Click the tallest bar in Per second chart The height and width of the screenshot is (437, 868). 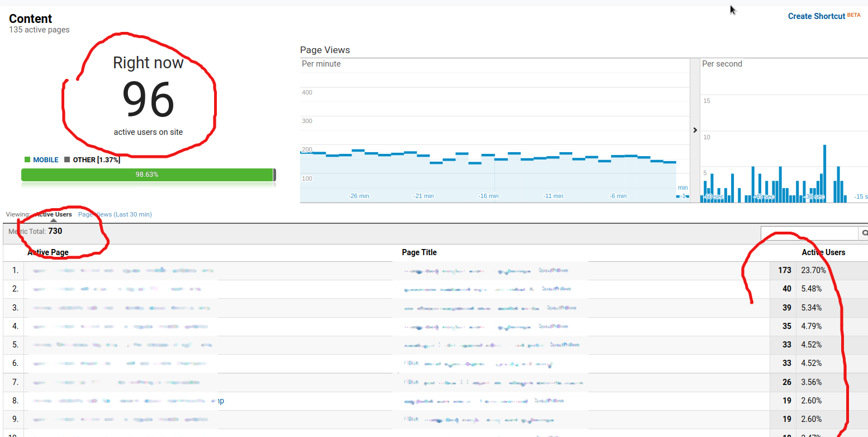click(824, 173)
